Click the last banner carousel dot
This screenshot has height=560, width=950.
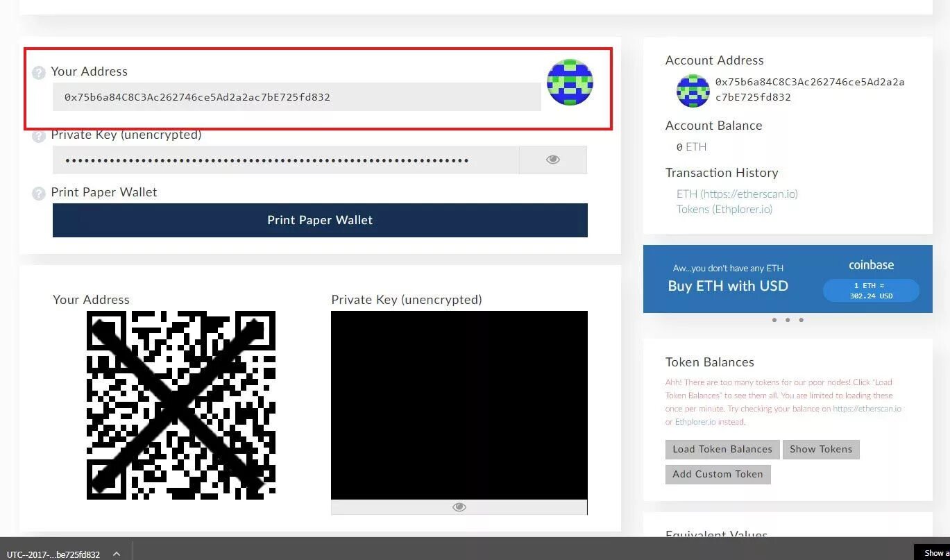tap(801, 321)
